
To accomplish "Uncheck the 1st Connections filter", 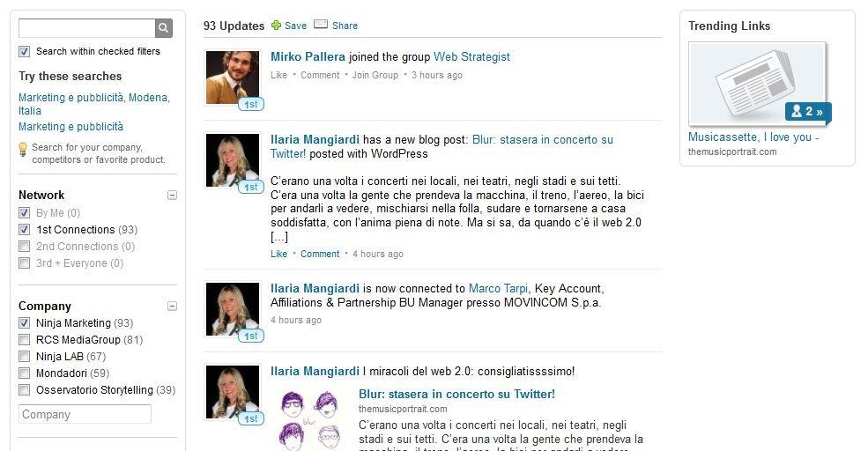I will pyautogui.click(x=25, y=229).
